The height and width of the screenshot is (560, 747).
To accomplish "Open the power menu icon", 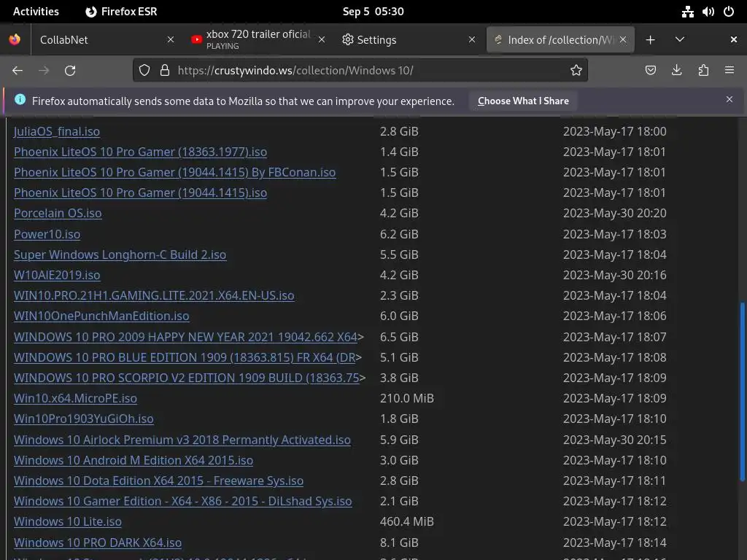I will (x=729, y=12).
